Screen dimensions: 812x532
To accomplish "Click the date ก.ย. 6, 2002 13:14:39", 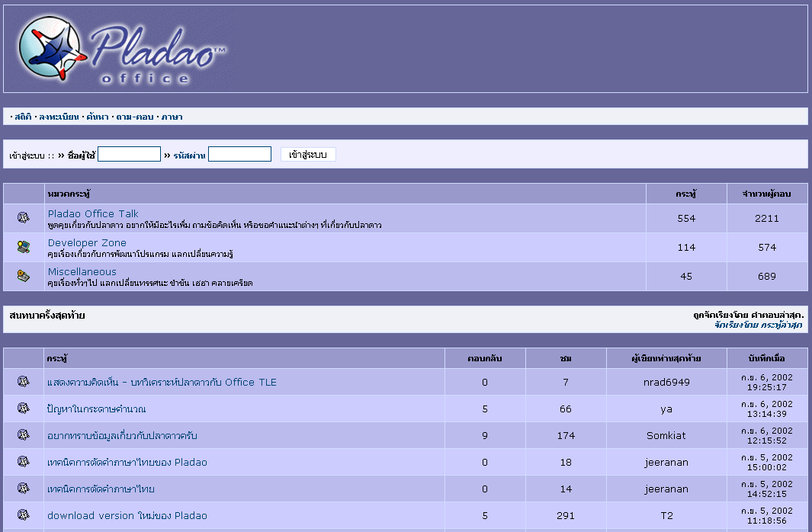I will click(767, 409).
